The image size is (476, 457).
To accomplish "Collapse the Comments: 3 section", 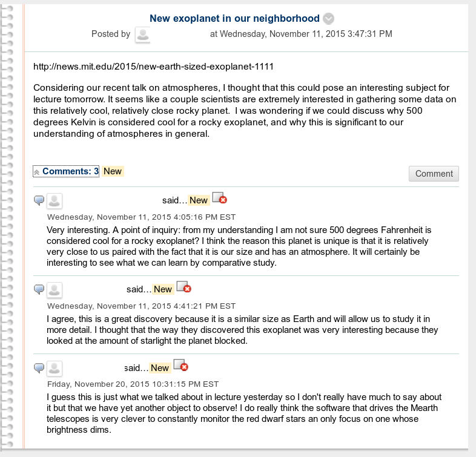I will click(37, 172).
